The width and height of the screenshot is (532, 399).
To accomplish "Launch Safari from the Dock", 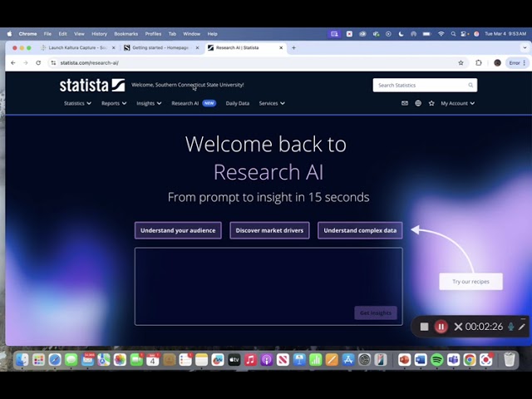I will [55, 360].
